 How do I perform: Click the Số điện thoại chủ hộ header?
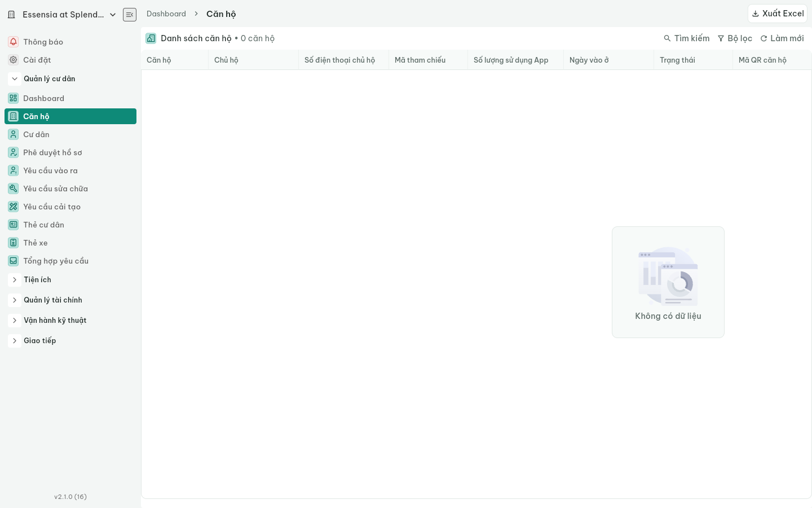(x=343, y=60)
